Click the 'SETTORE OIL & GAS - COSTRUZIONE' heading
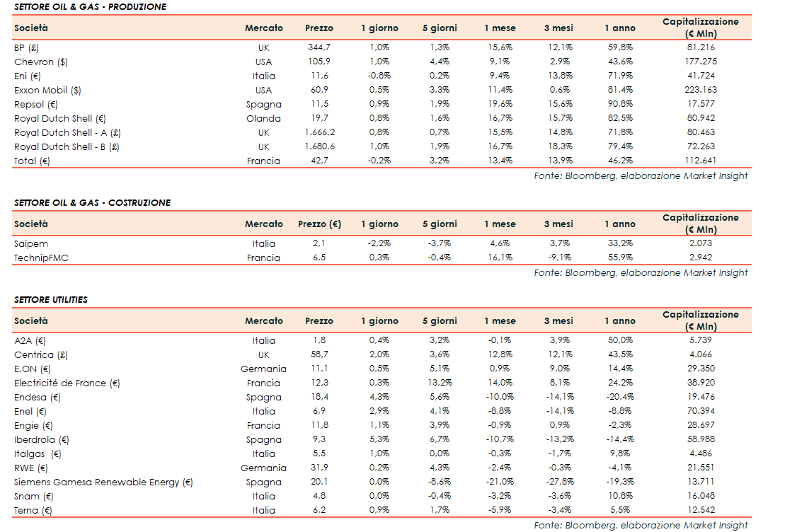Screen dimensions: 797x532 (x=92, y=203)
